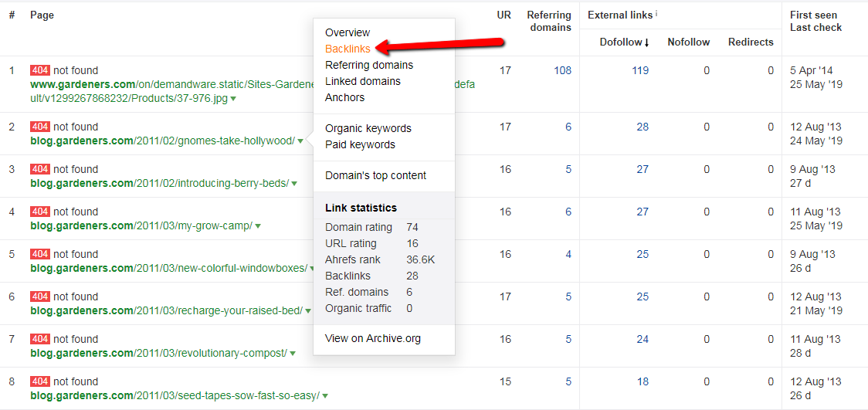Expand dropdown arrow for new-colorful-windowboxes URL
Screen dimensions: 868x410
[312, 269]
